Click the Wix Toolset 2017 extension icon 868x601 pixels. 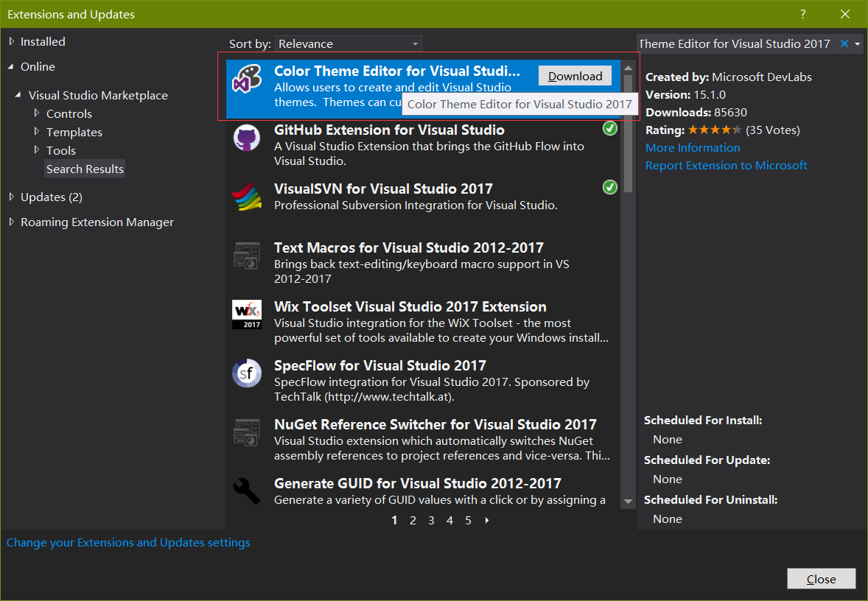click(246, 314)
